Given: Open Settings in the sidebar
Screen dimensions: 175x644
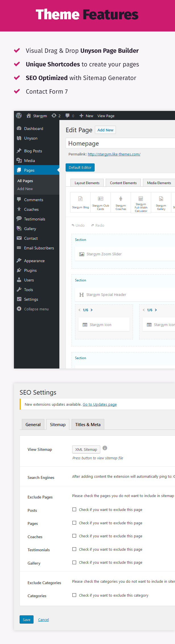Looking at the screenshot, I should pyautogui.click(x=37, y=299).
